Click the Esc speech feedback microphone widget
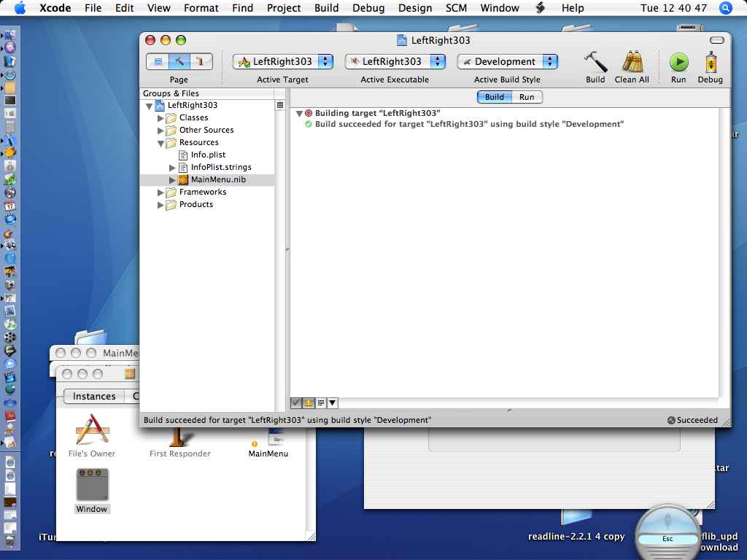Image resolution: width=747 pixels, height=560 pixels. 667,533
